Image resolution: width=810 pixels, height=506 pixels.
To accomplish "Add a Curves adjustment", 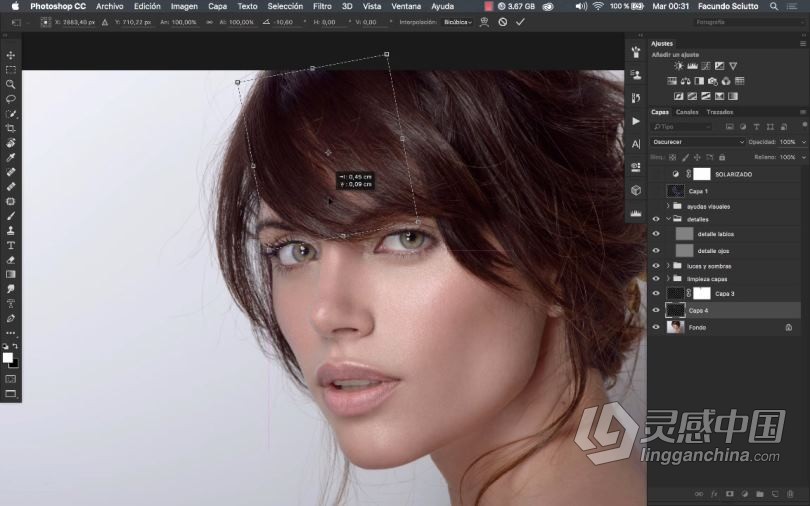I will tap(706, 66).
